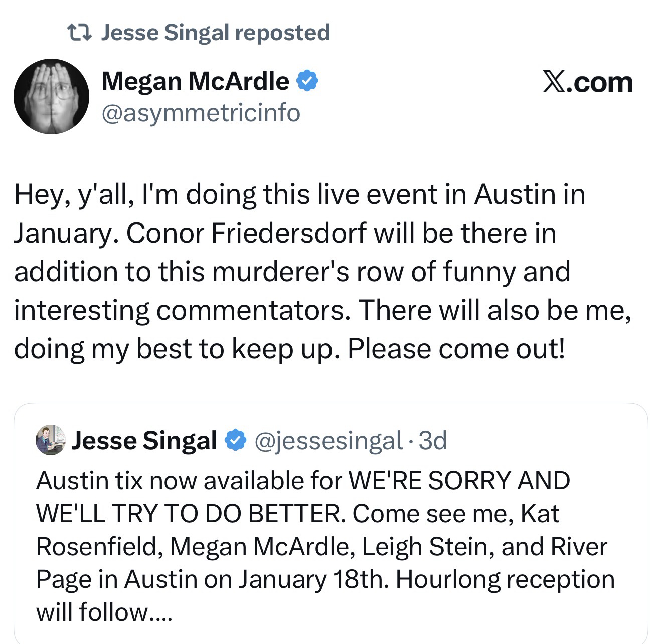
Task: Open Megan McArdle's profile picture
Action: pos(51,96)
